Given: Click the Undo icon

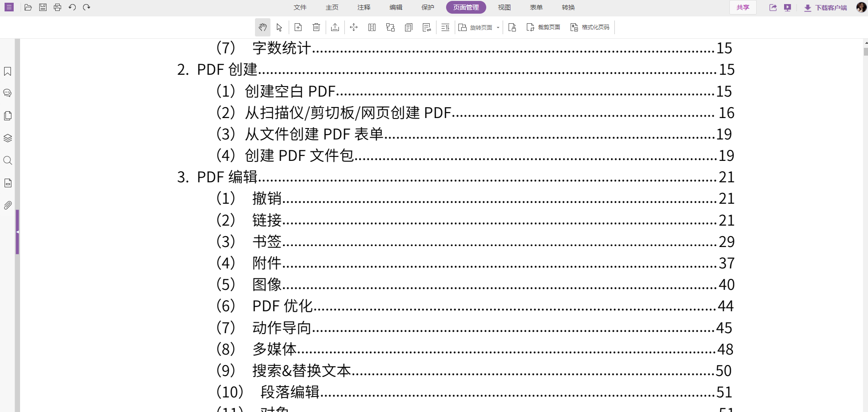Looking at the screenshot, I should click(x=73, y=7).
